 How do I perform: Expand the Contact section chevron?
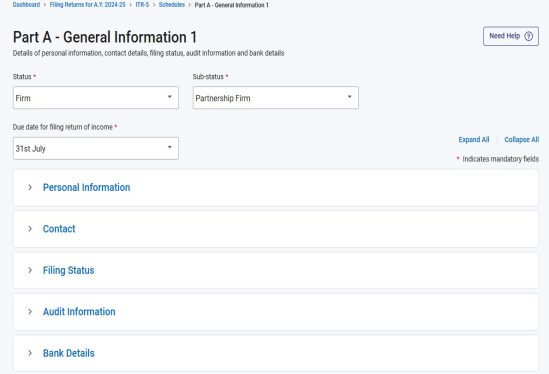(30, 229)
